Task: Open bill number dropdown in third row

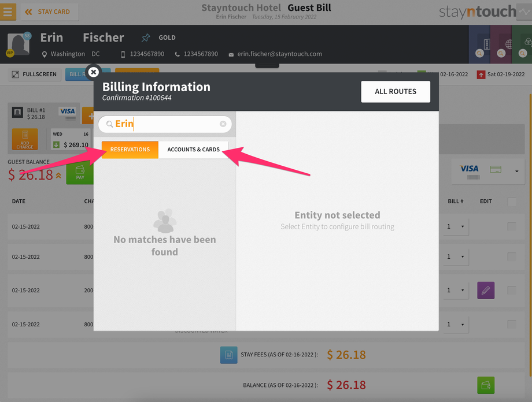Action: (456, 290)
